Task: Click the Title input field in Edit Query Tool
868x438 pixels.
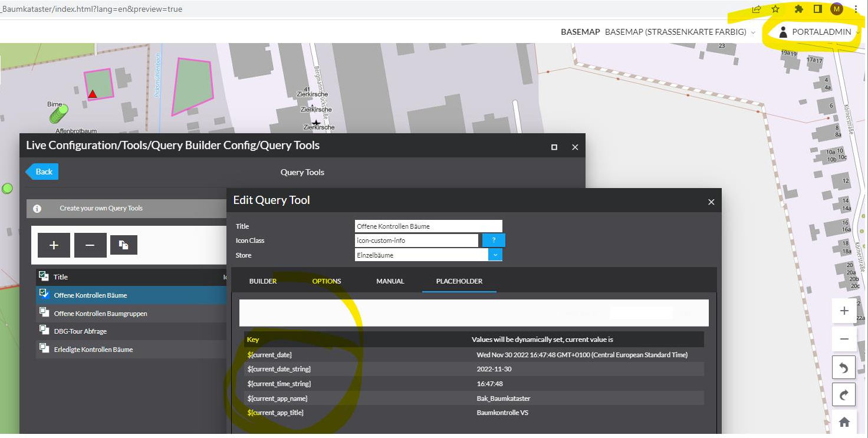Action: (428, 226)
